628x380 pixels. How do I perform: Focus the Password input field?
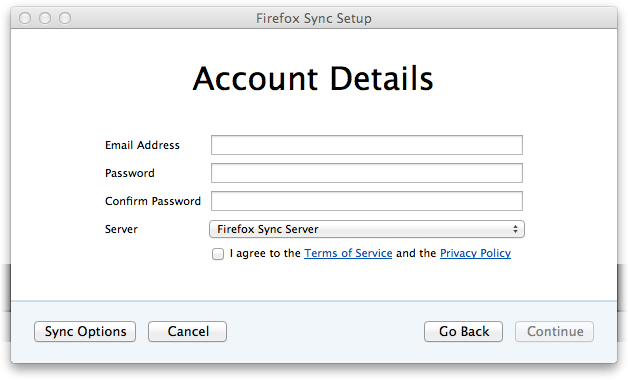click(366, 173)
